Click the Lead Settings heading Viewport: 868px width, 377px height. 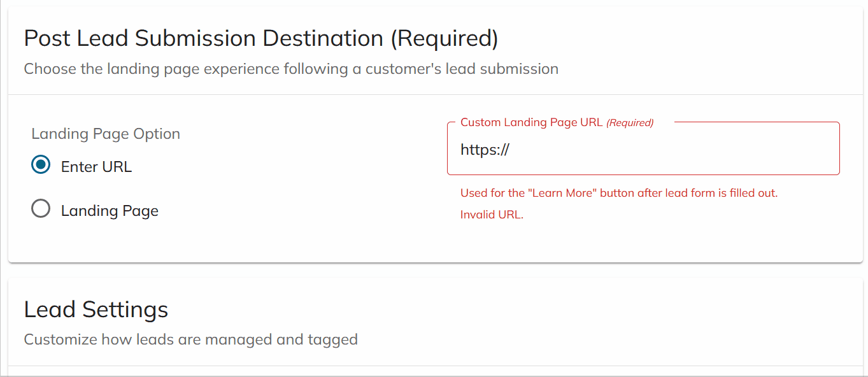pos(96,309)
